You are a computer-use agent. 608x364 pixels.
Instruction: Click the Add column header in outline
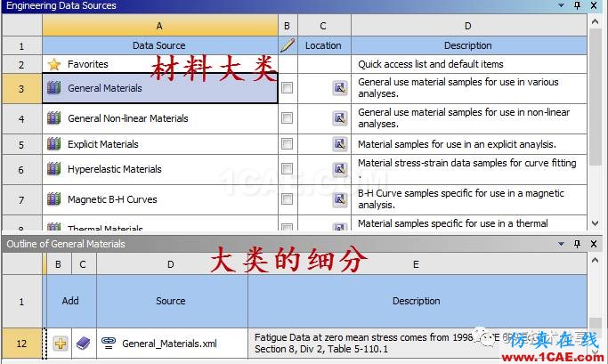click(71, 301)
